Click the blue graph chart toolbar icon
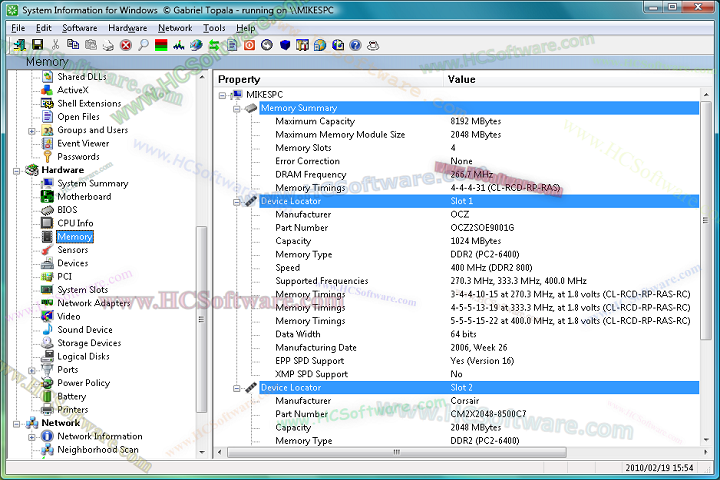 (179, 45)
